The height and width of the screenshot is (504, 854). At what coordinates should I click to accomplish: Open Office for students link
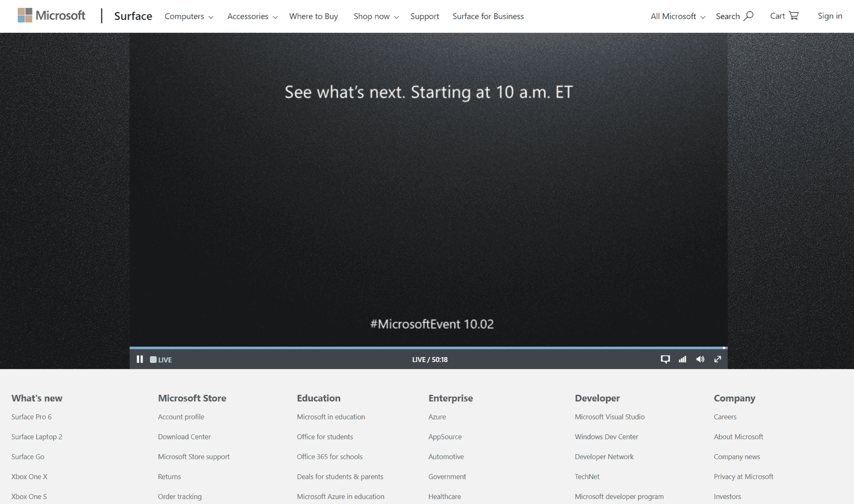(325, 437)
